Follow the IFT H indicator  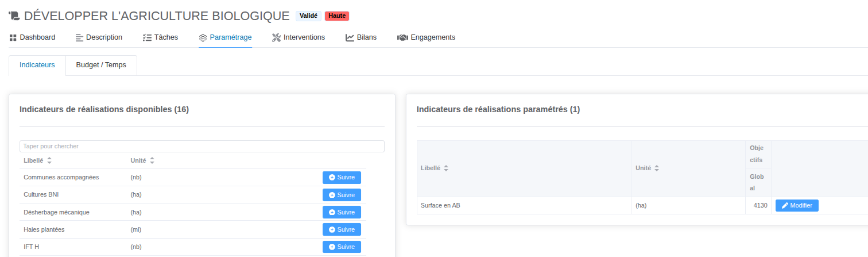(x=342, y=247)
